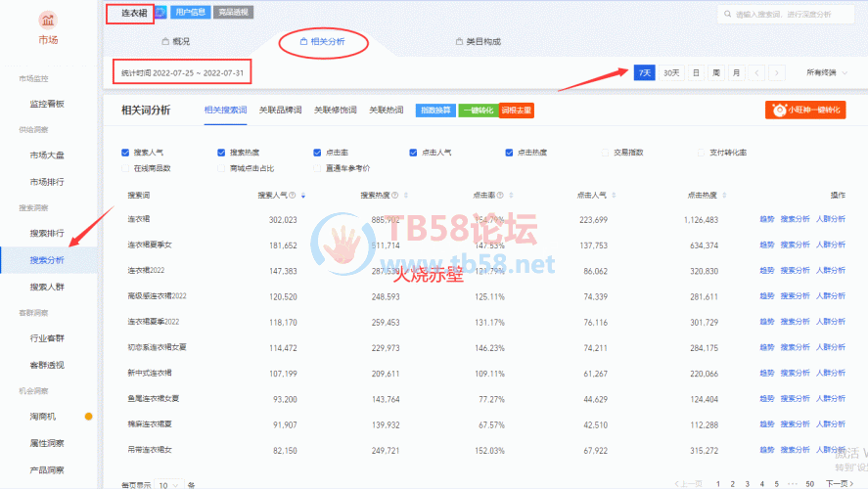The height and width of the screenshot is (489, 868).
Task: Go to page 50 in pagination
Action: [x=810, y=484]
